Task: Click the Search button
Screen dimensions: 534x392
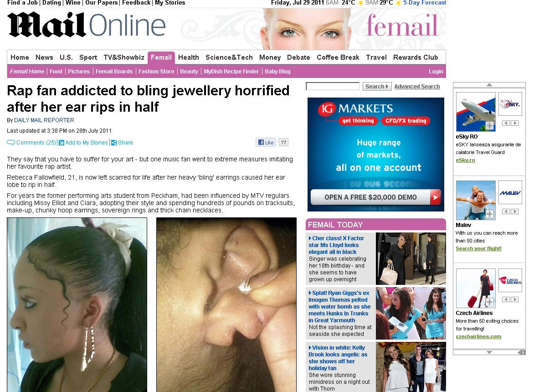Action: 377,87
